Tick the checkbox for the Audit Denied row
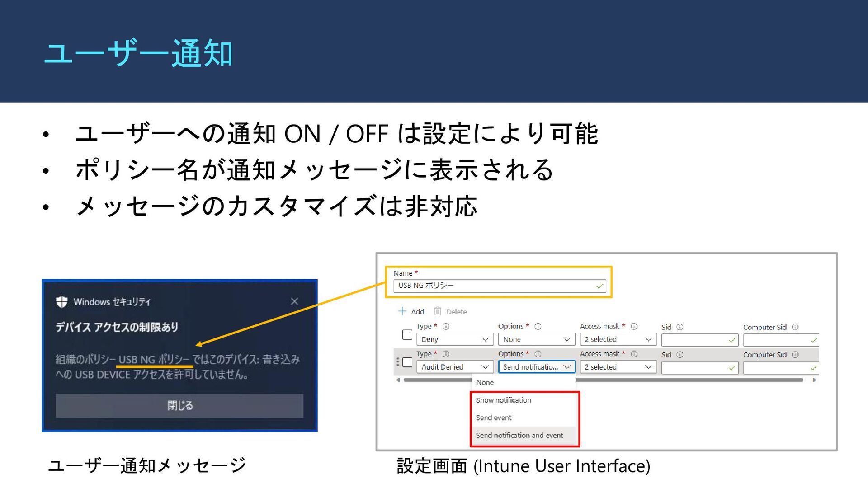Viewport: 868px width, 488px height. 407,362
